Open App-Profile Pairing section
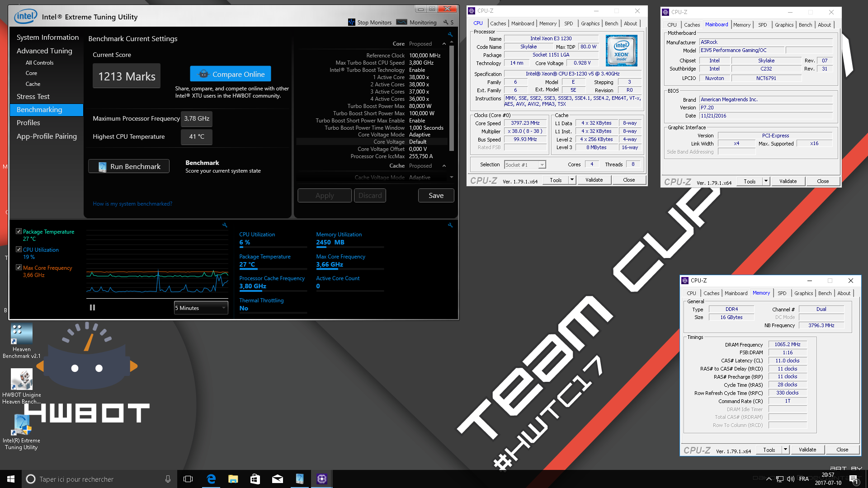Viewport: 868px width, 488px height. click(x=47, y=136)
